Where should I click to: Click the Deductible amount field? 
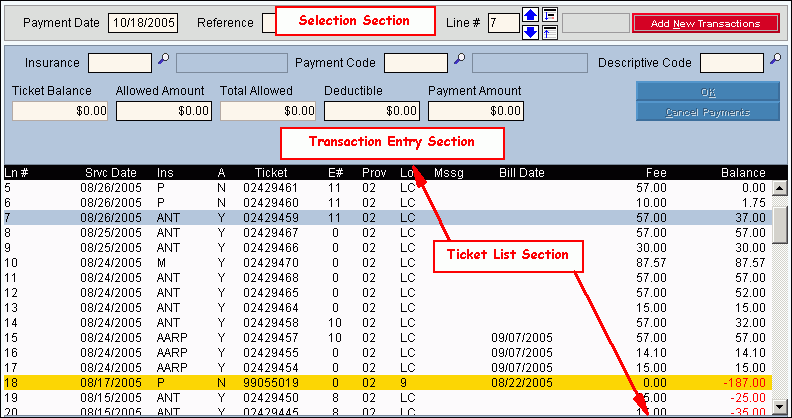pyautogui.click(x=371, y=111)
